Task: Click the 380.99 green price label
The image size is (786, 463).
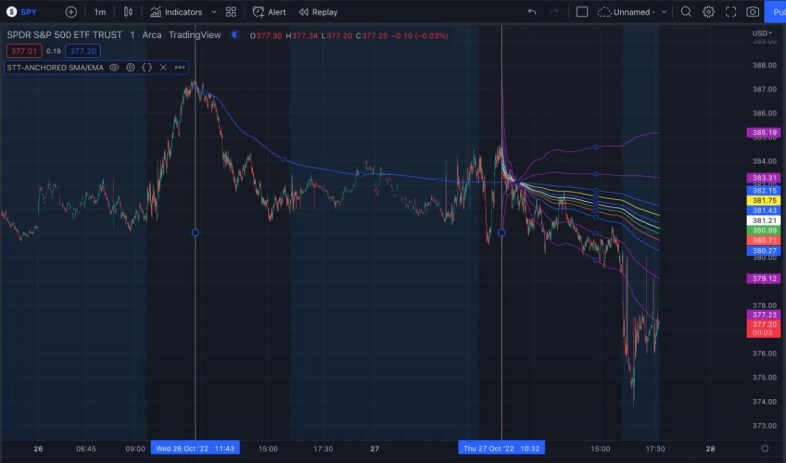Action: click(x=764, y=230)
